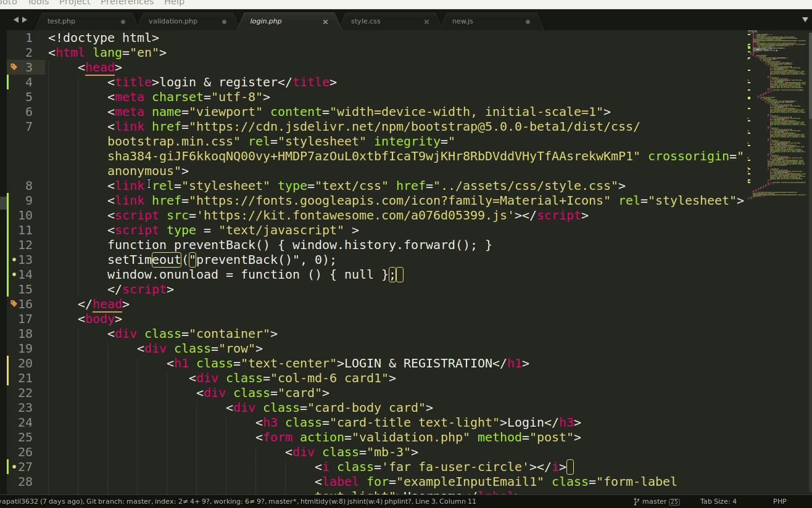The height and width of the screenshot is (508, 812).
Task: Click the 'crossorigin' attribute on line 7
Action: pyautogui.click(x=689, y=156)
